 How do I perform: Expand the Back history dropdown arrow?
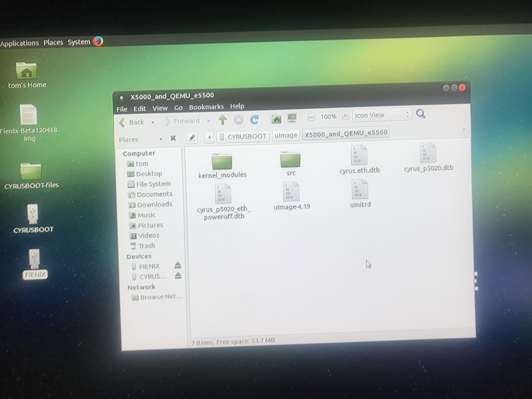153,122
